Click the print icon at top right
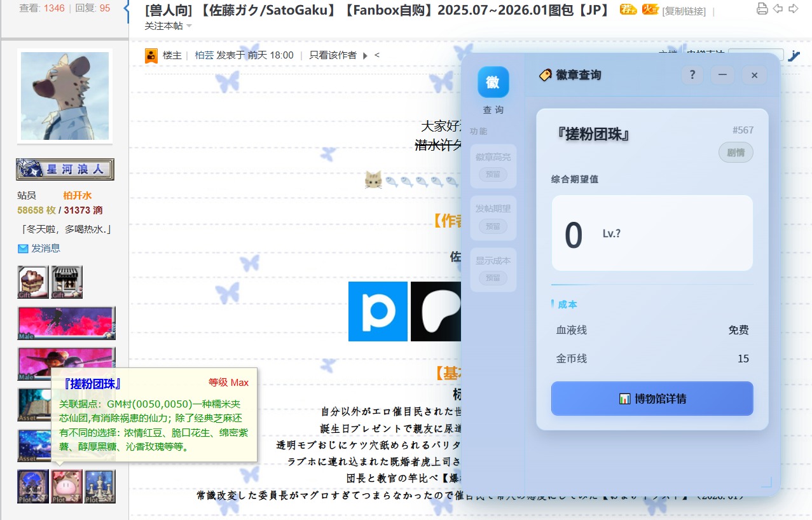This screenshot has height=520, width=812. click(x=762, y=9)
